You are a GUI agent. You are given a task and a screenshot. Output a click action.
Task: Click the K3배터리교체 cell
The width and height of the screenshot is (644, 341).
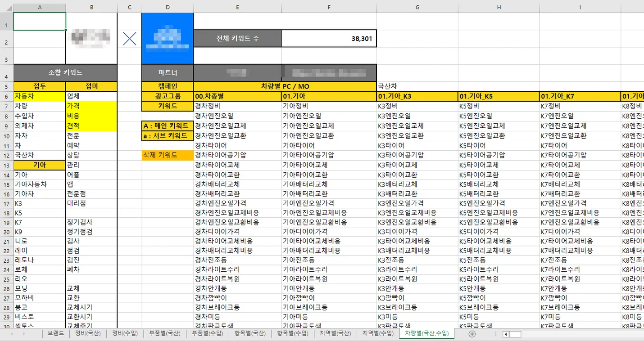tap(417, 184)
